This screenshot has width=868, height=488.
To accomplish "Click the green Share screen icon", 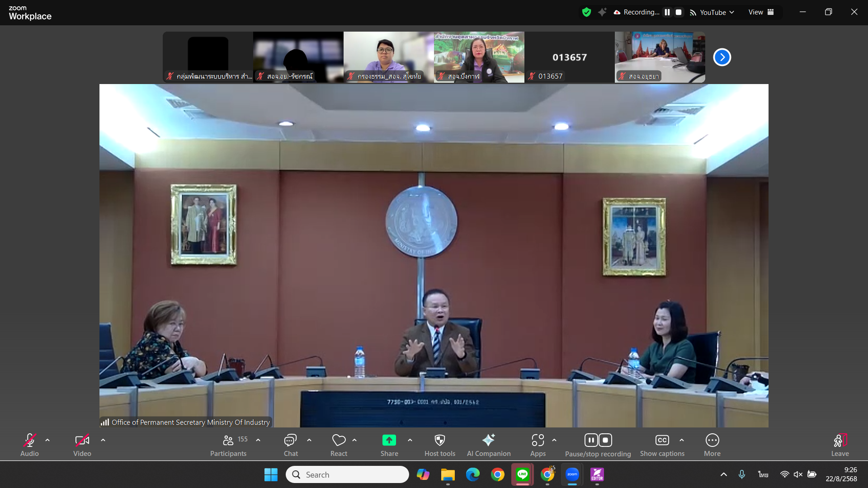I will [x=389, y=440].
